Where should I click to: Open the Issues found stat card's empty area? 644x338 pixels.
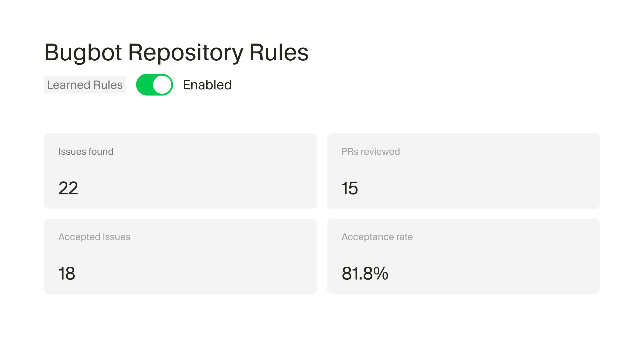215,172
